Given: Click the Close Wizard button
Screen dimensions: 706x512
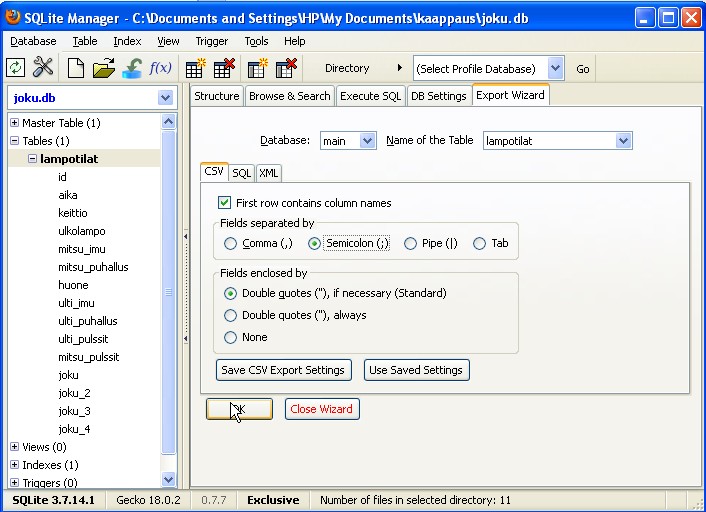Looking at the screenshot, I should (321, 409).
